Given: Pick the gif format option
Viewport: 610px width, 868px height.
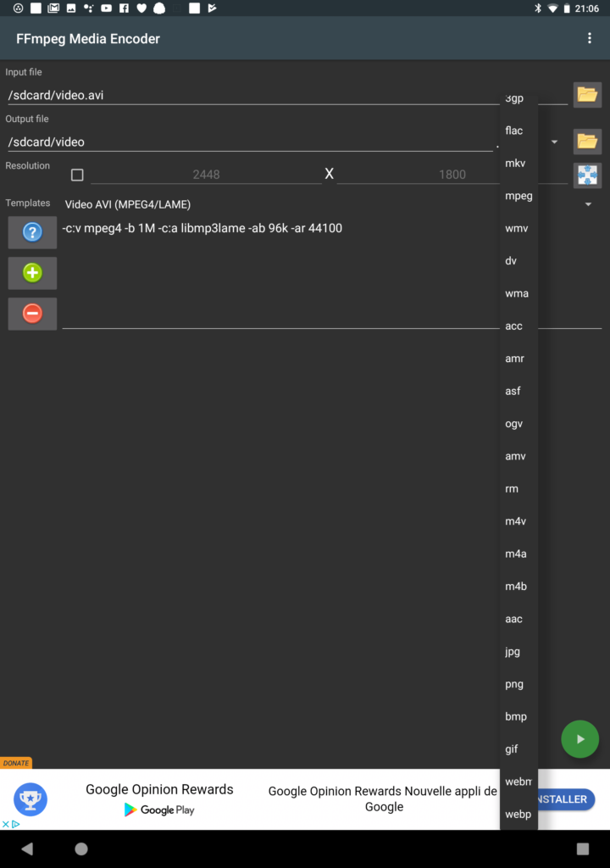Looking at the screenshot, I should coord(512,749).
